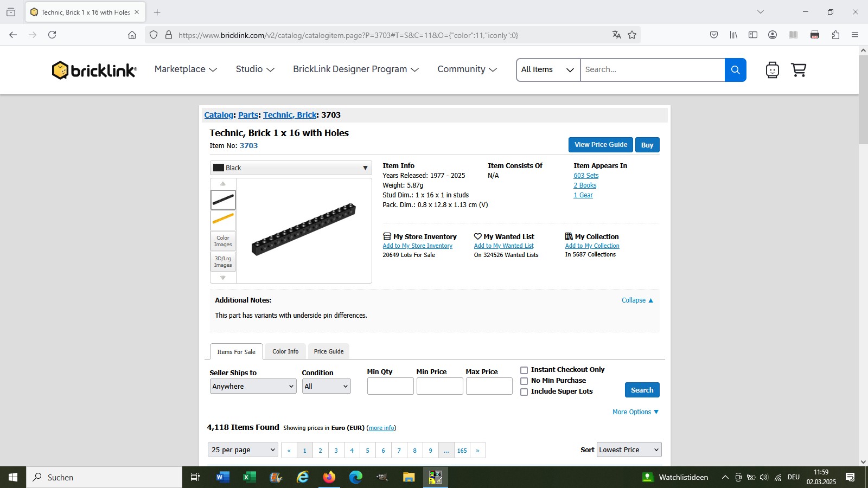
Task: Click the Max Price input field
Action: [x=489, y=386]
